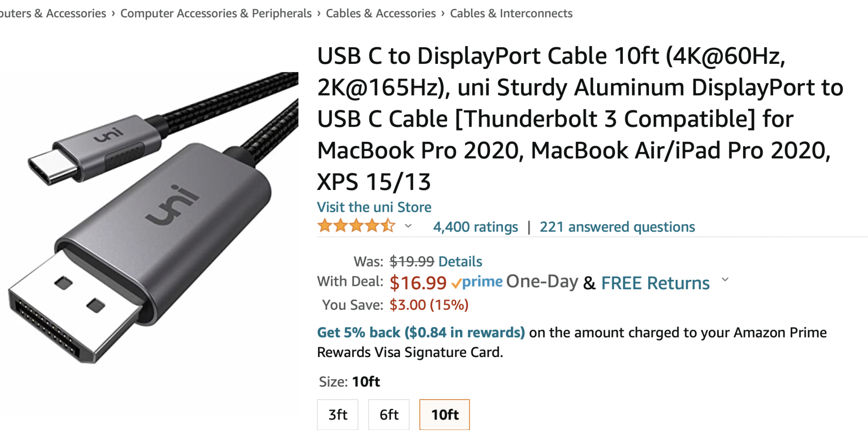Image resolution: width=868 pixels, height=439 pixels.
Task: Open the main cable product image
Action: point(150,217)
